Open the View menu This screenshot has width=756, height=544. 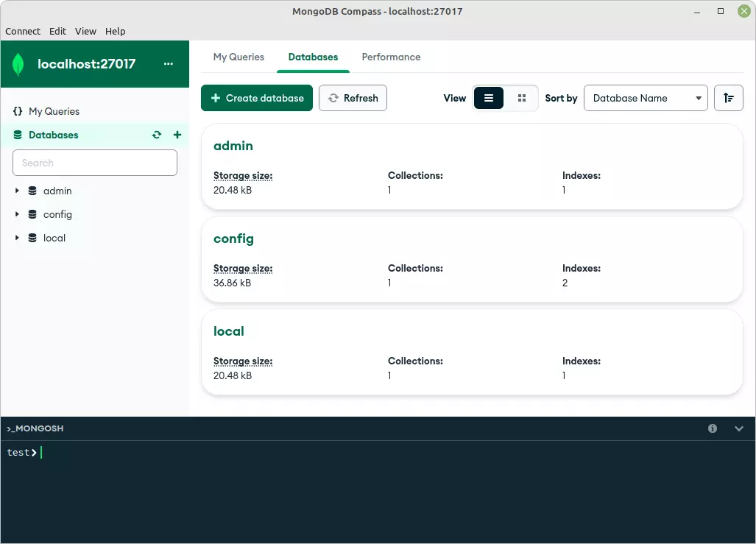click(85, 32)
